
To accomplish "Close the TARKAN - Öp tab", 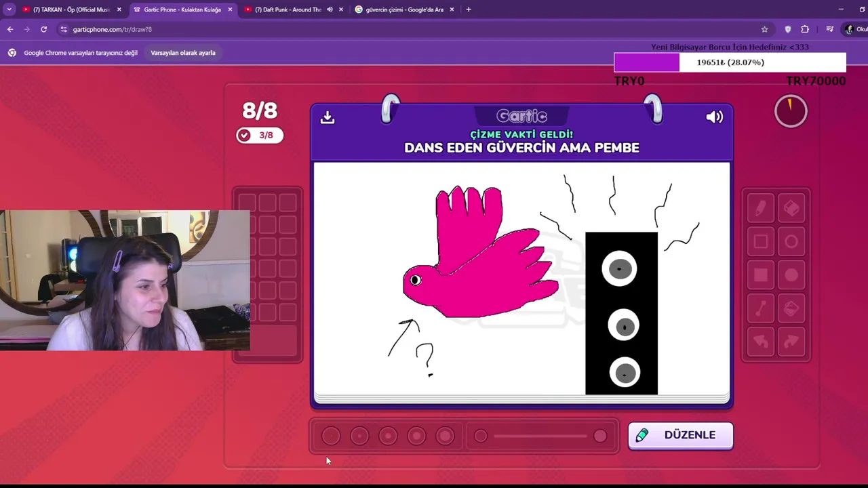I will pos(119,9).
